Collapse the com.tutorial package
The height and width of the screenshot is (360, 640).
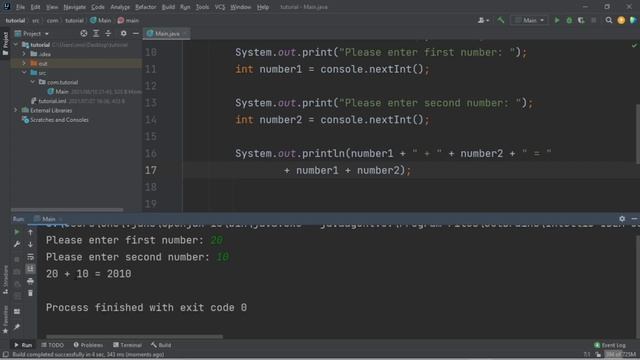pyautogui.click(x=33, y=82)
